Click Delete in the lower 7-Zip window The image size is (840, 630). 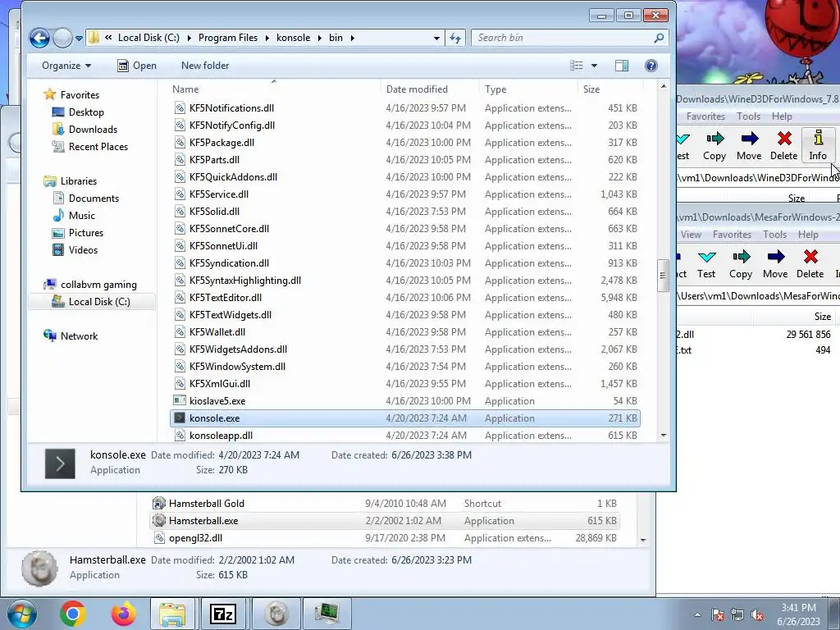pos(810,263)
